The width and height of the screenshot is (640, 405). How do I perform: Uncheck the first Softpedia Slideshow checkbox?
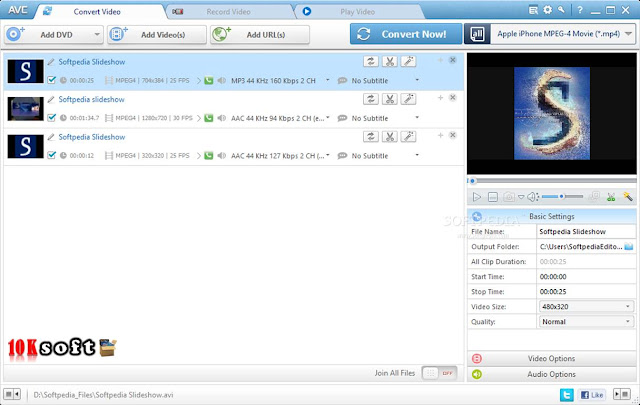click(51, 80)
